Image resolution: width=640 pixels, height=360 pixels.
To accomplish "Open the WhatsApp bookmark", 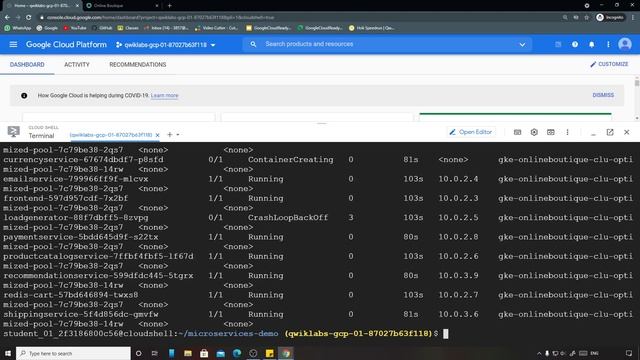I will (18, 28).
